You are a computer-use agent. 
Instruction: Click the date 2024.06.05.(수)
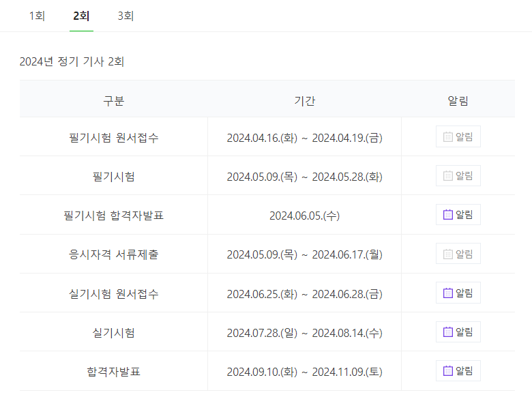304,216
